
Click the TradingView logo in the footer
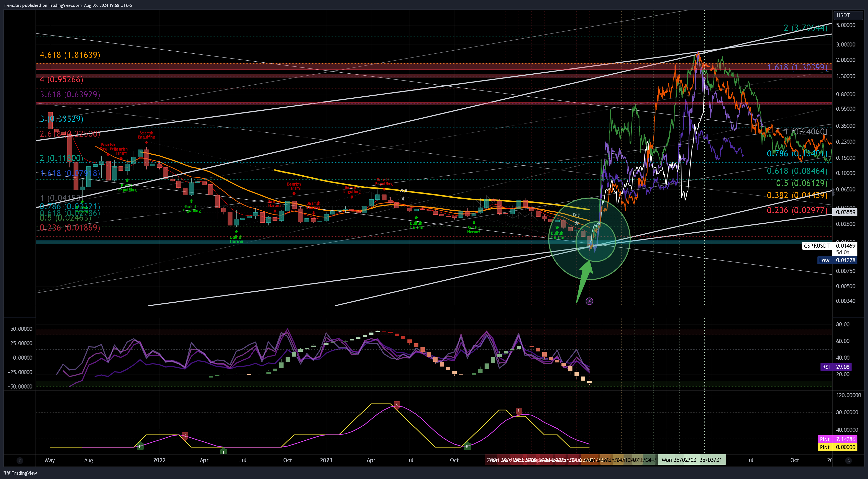pos(20,473)
